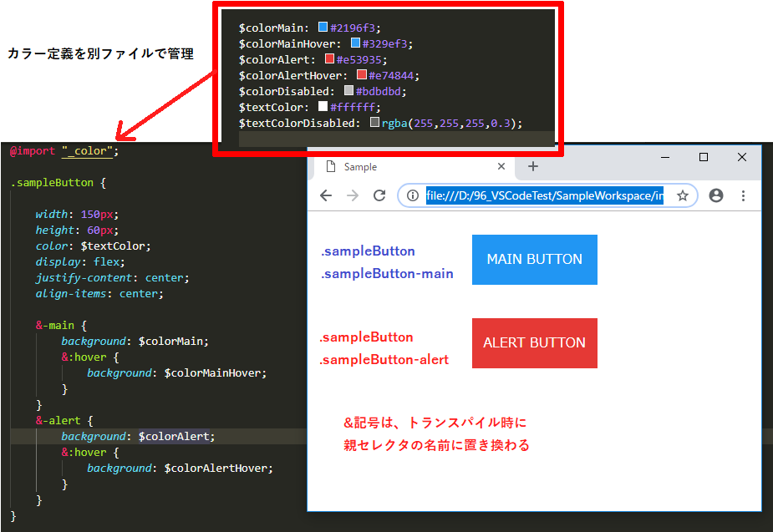Maximize the Chrome browser window
773x532 pixels.
704,157
